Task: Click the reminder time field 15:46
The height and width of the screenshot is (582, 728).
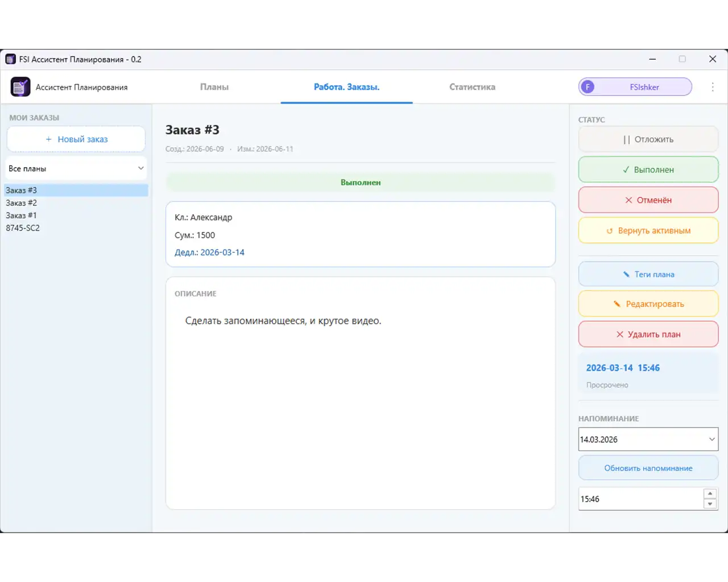Action: [640, 499]
